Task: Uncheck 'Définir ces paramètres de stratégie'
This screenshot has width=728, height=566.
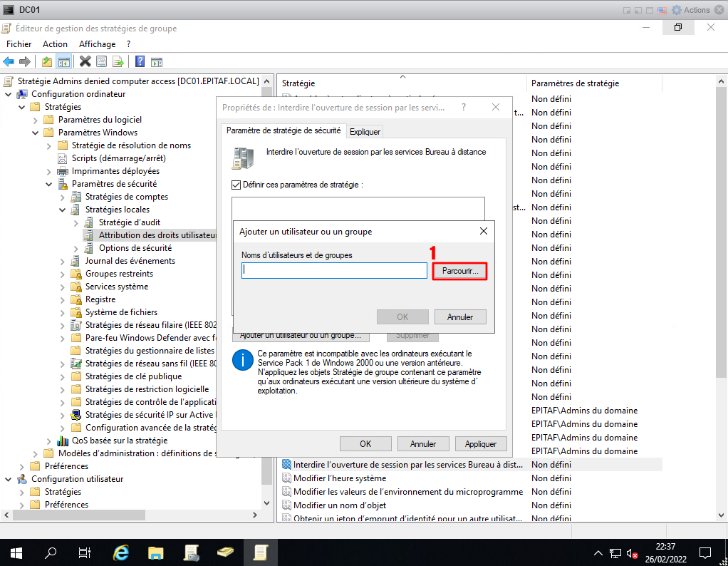Action: tap(236, 185)
